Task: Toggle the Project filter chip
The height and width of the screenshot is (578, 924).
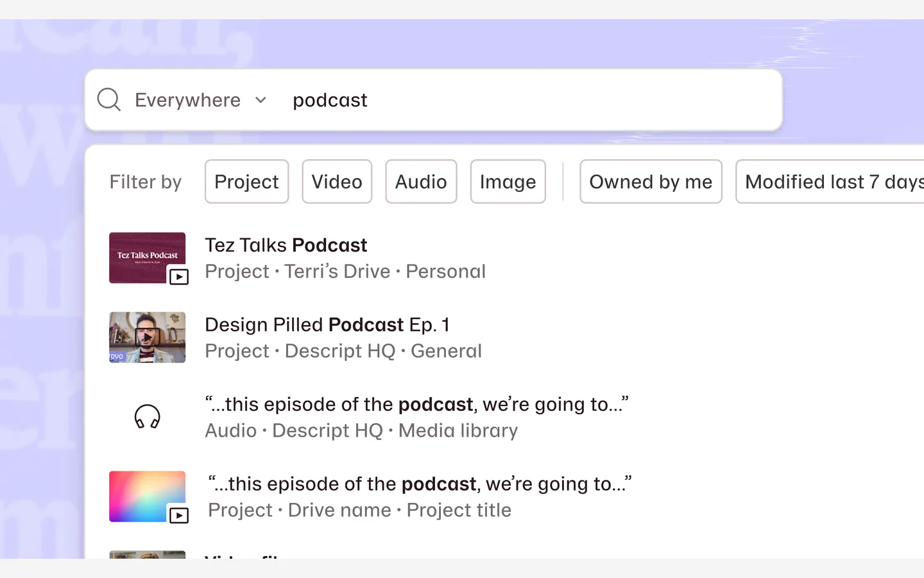Action: click(x=246, y=182)
